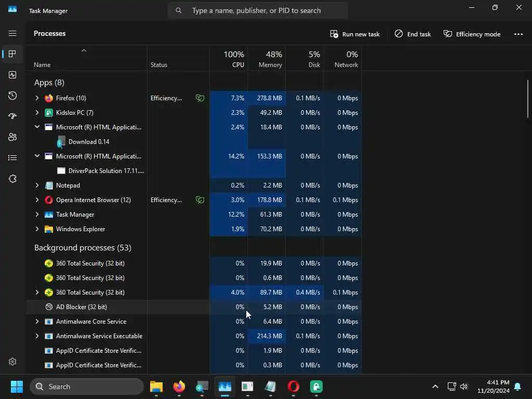Select the AD Blocker (32 bit) row

[194, 307]
